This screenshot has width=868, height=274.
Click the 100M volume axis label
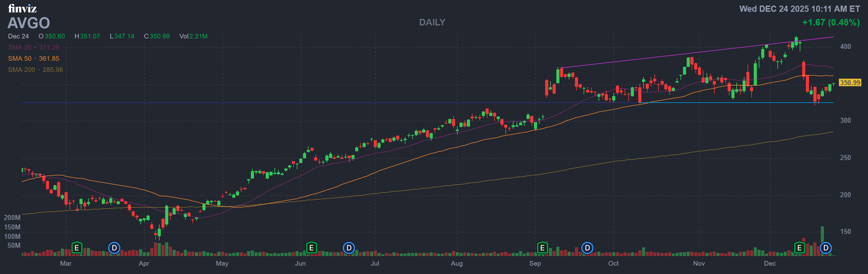coord(12,236)
